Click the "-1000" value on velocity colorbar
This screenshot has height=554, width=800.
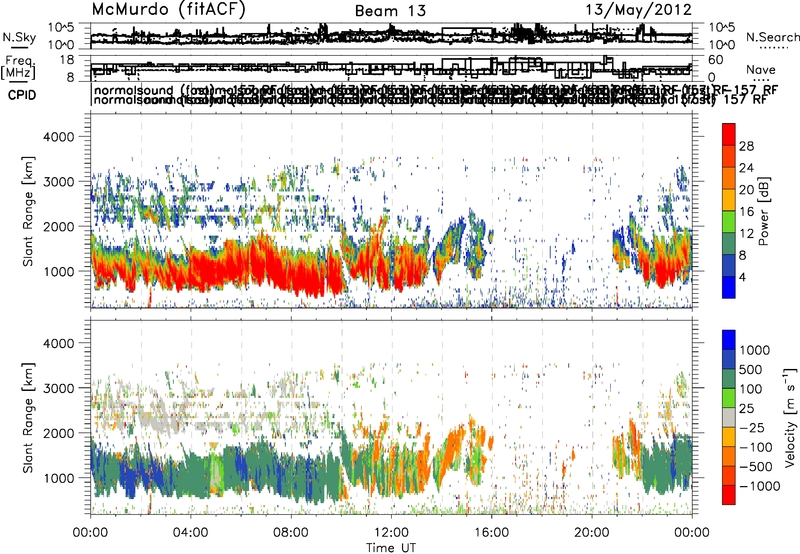click(x=759, y=486)
